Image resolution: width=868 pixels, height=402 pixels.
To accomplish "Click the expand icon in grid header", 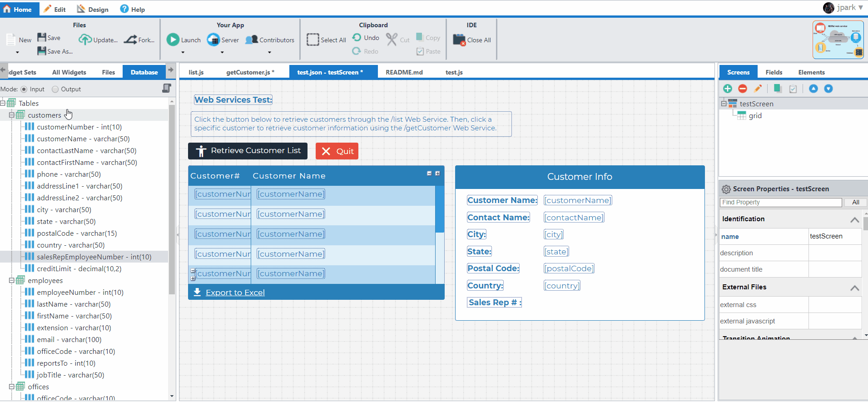I will click(437, 174).
